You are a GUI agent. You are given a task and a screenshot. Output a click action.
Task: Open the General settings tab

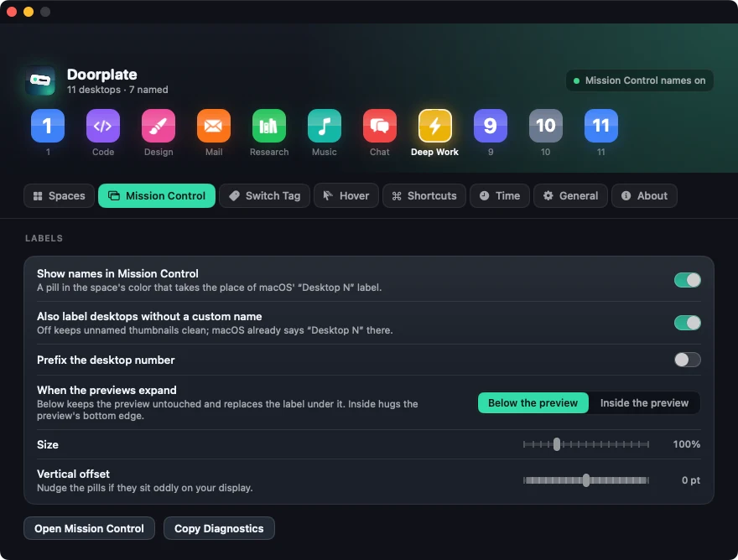click(570, 196)
